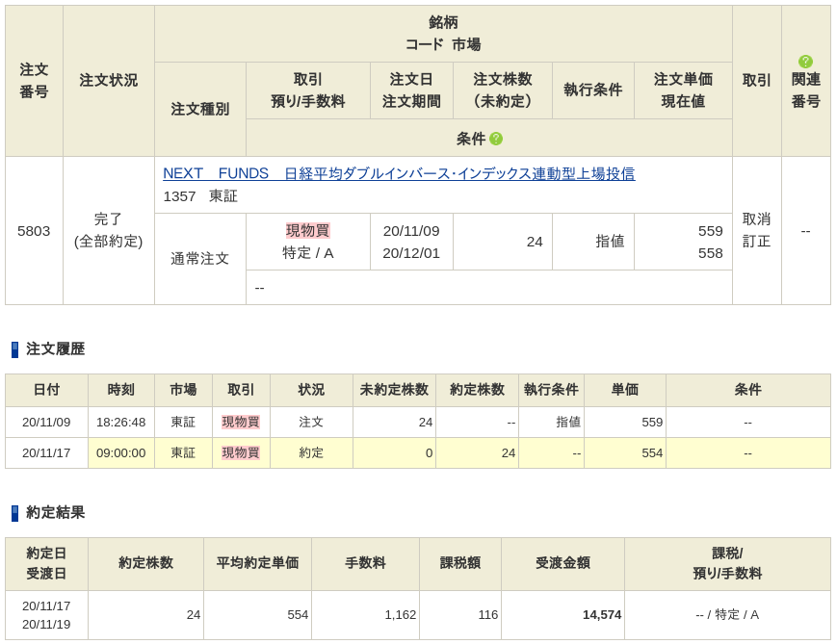Click the current price 558
The width and height of the screenshot is (837, 644).
(x=710, y=253)
